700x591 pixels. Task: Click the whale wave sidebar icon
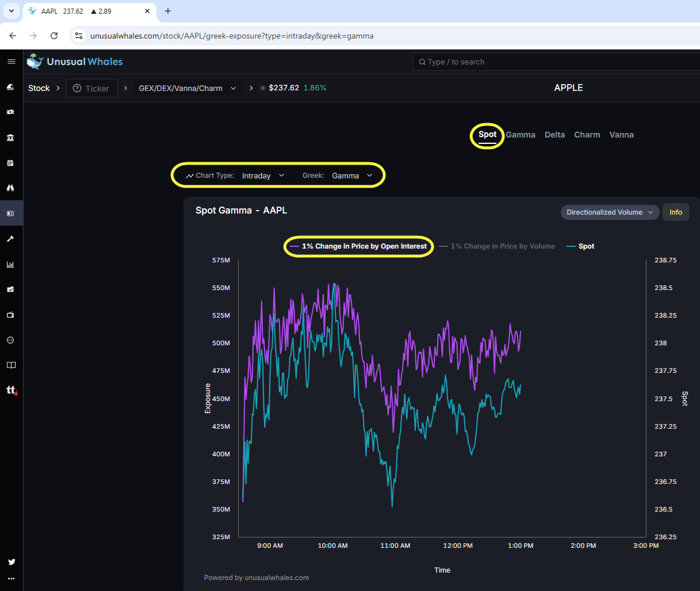click(x=10, y=87)
